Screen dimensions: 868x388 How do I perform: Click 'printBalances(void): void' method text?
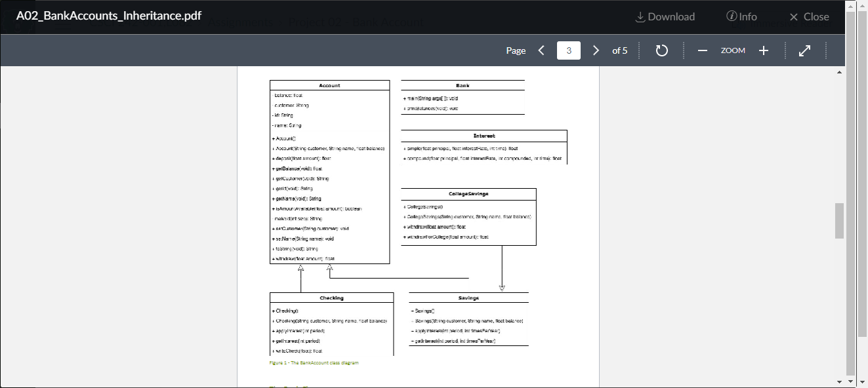430,108
